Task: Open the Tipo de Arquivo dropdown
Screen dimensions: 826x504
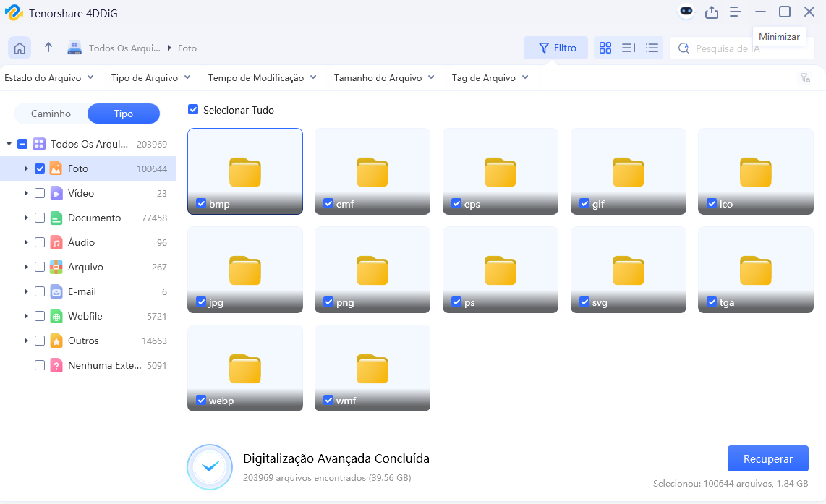Action: click(x=150, y=77)
